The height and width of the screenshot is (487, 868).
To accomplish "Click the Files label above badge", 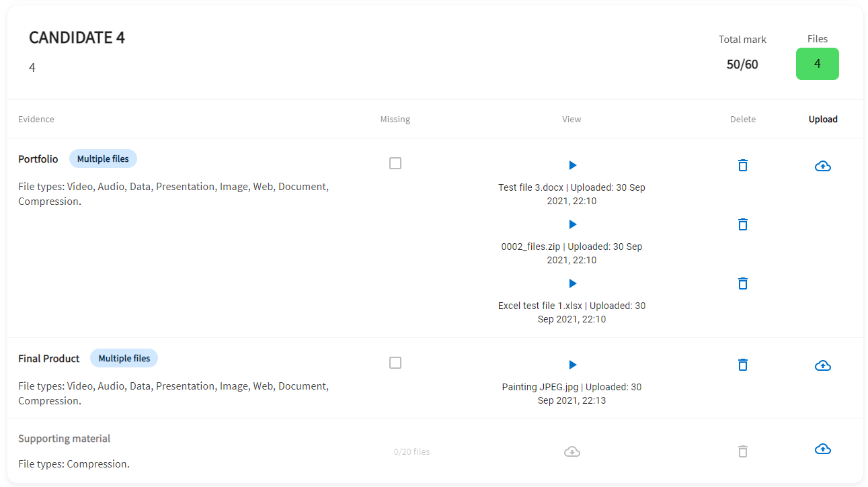I will 818,39.
